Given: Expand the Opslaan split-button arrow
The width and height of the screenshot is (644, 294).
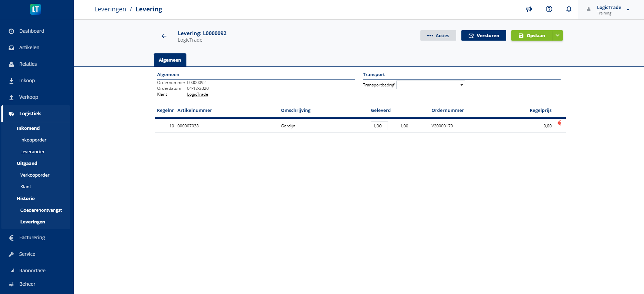Looking at the screenshot, I should 557,35.
